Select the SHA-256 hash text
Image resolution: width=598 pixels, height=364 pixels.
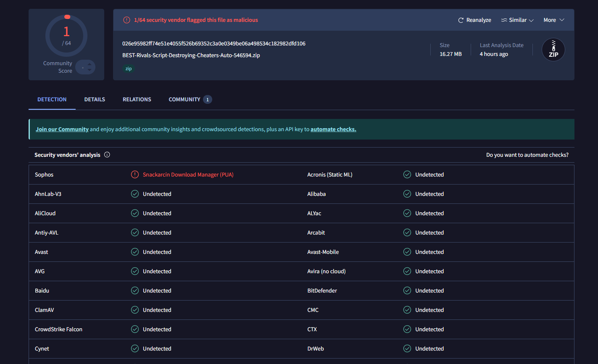click(x=214, y=44)
